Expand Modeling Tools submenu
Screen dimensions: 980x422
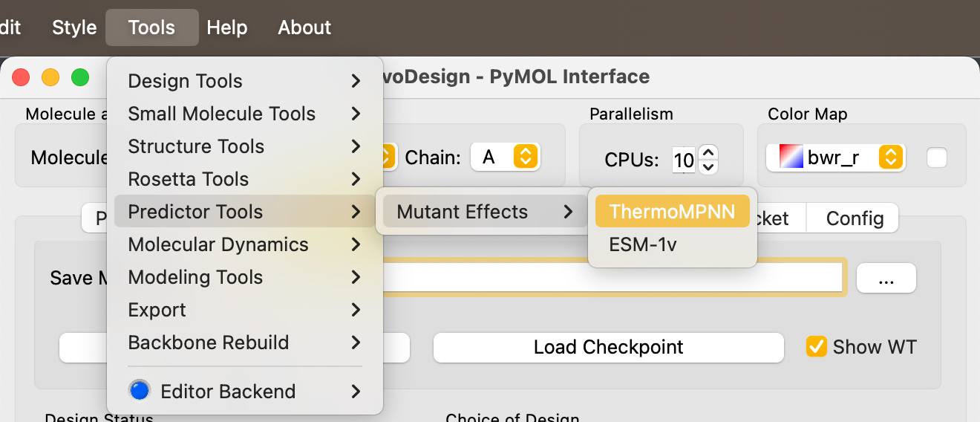[x=245, y=277]
